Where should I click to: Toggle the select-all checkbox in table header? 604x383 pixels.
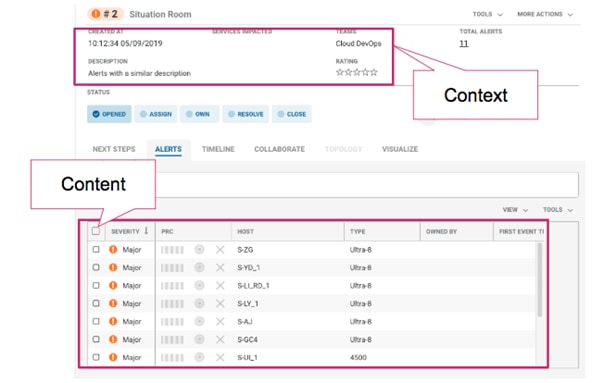pos(96,231)
